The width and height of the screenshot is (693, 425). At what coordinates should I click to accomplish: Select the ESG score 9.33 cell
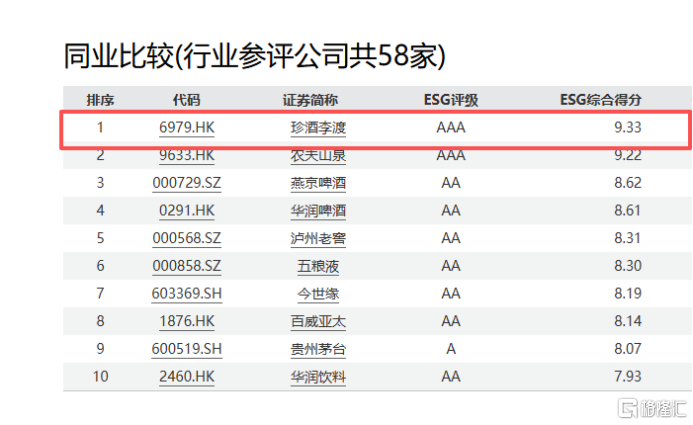[628, 127]
